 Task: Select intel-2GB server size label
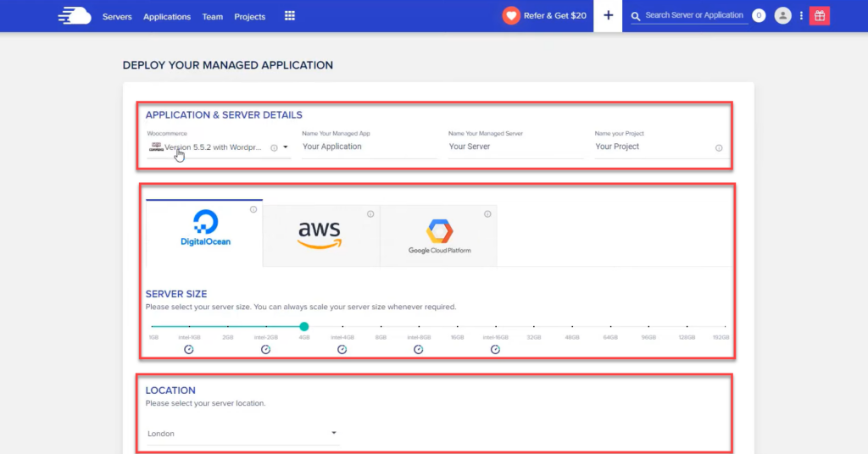click(265, 337)
